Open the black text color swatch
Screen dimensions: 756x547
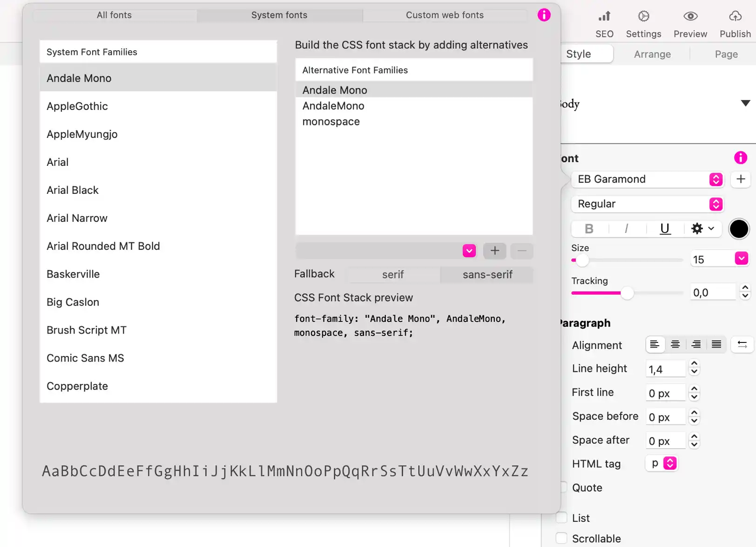(x=739, y=229)
